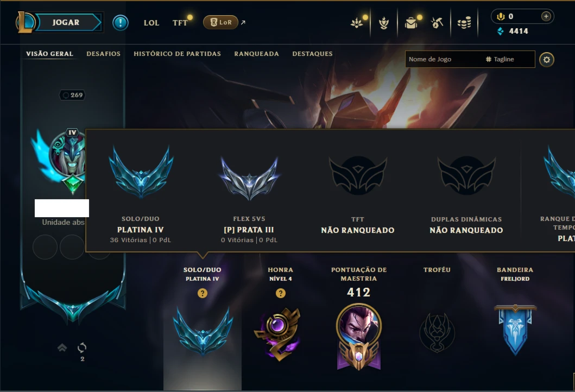Go to the DESTAQUES tab
575x392 pixels.
(312, 54)
